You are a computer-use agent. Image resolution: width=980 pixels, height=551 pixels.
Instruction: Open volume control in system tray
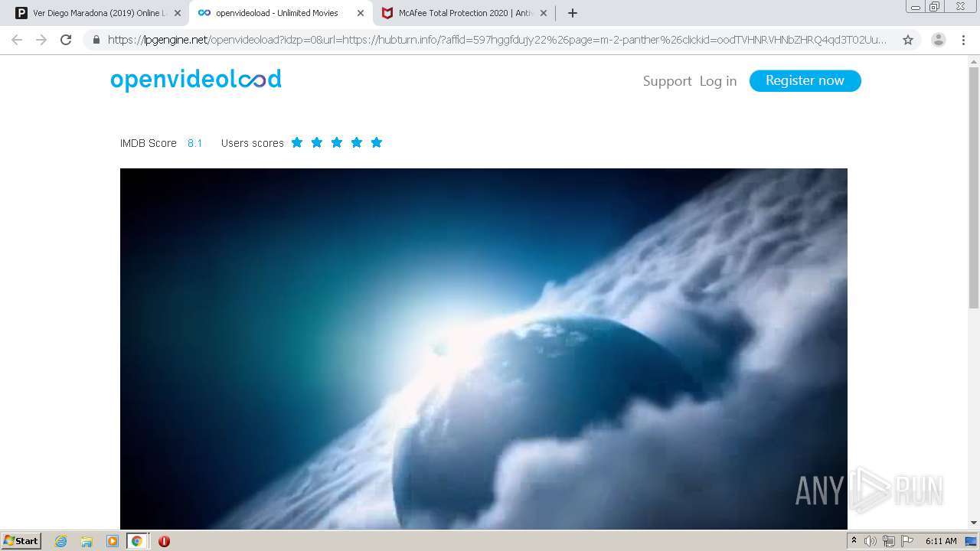[871, 541]
